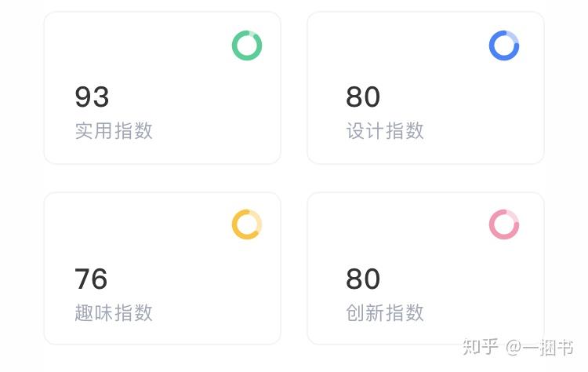Click the pink progress ring icon
This screenshot has width=588, height=372.
click(504, 224)
